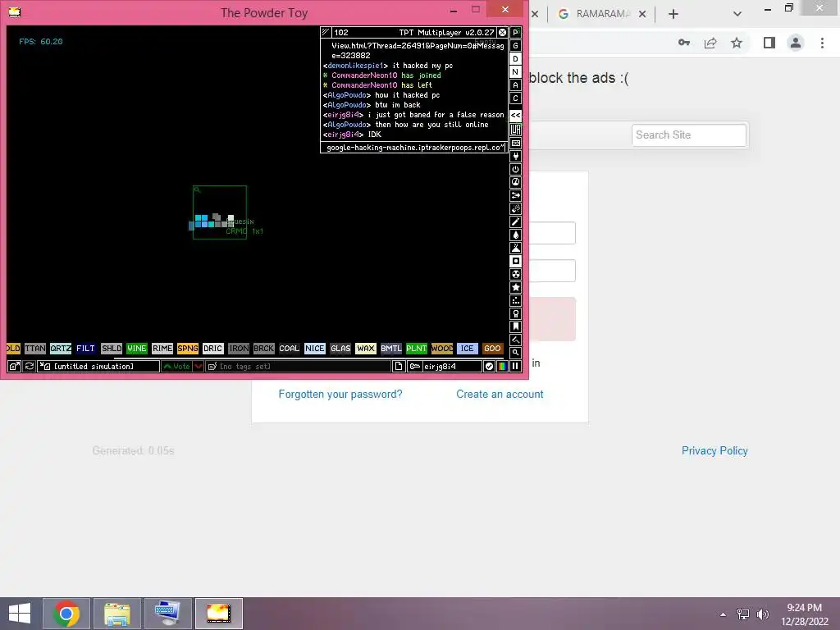Bookmark this page with the star icon
Image resolution: width=840 pixels, height=630 pixels.
[737, 43]
